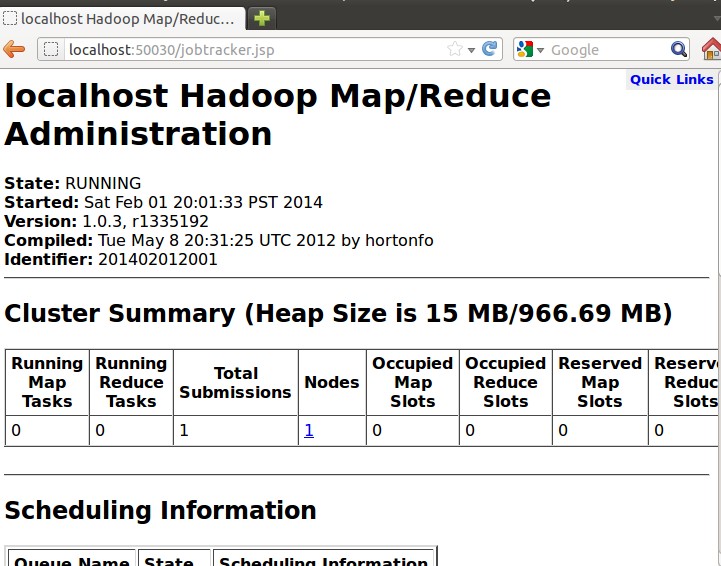Click the Cluster Summary heading
The height and width of the screenshot is (566, 721).
click(338, 314)
